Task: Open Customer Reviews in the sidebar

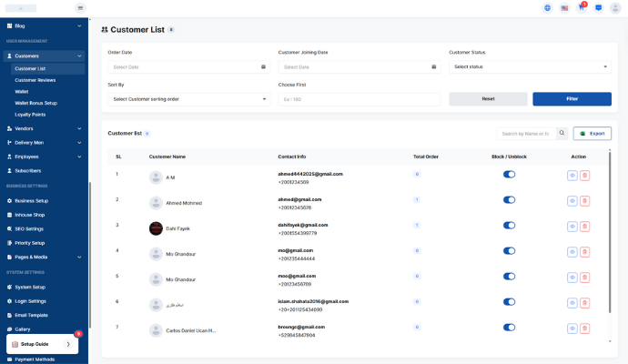Action: (x=35, y=80)
